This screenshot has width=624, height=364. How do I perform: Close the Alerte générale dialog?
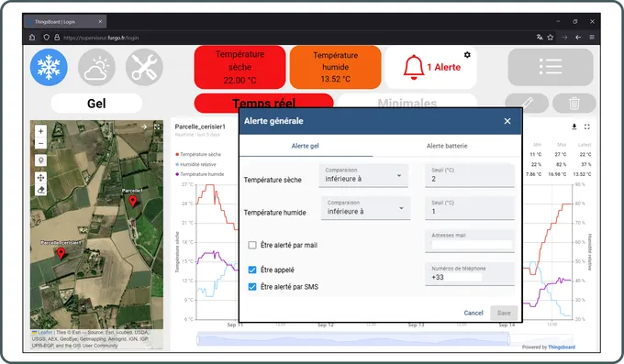click(x=507, y=121)
